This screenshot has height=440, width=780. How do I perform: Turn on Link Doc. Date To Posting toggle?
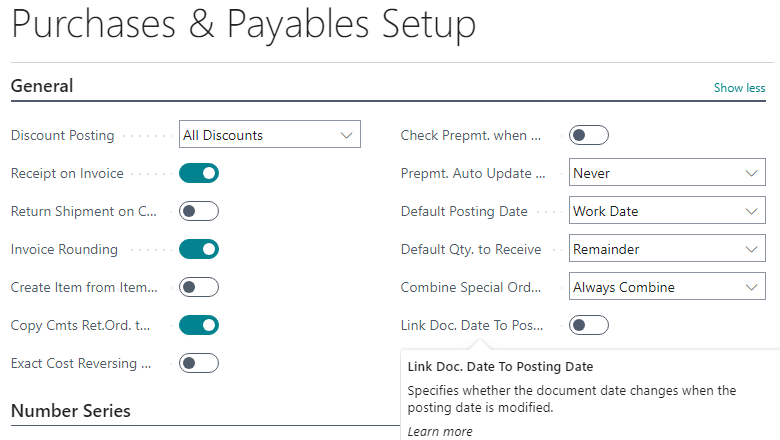(x=589, y=325)
